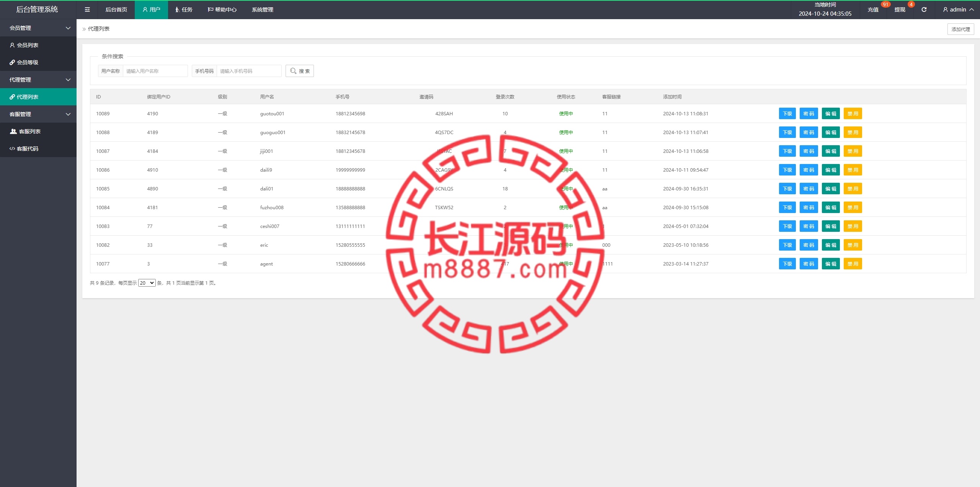
Task: Open the 提现 withdrawal notifications
Action: click(900, 10)
